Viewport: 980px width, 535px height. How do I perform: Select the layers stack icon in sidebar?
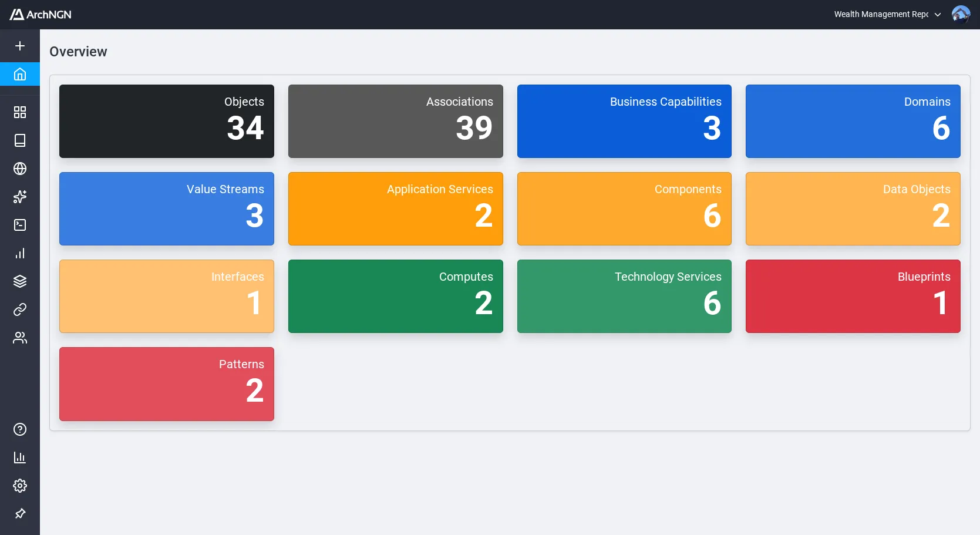pyautogui.click(x=19, y=281)
